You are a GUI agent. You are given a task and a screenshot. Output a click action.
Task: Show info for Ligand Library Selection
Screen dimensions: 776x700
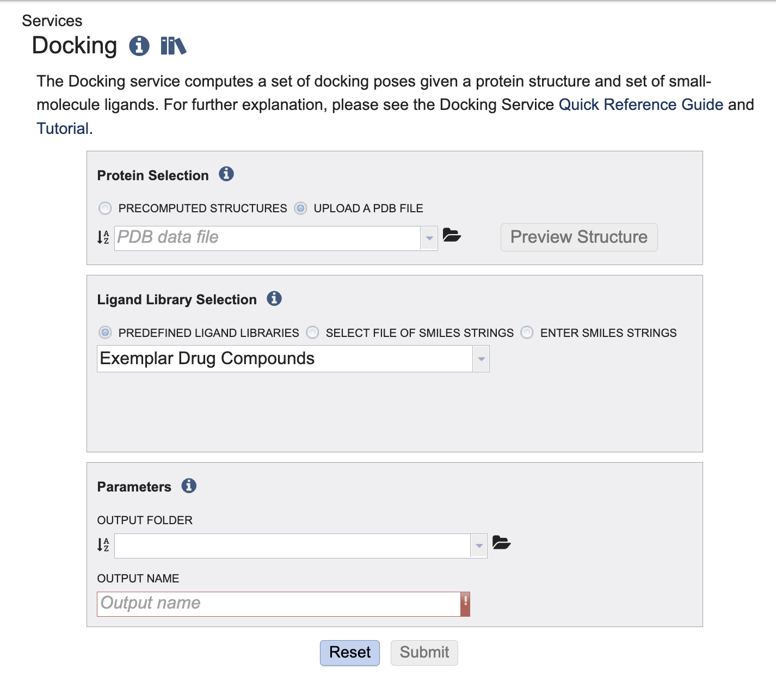click(274, 298)
